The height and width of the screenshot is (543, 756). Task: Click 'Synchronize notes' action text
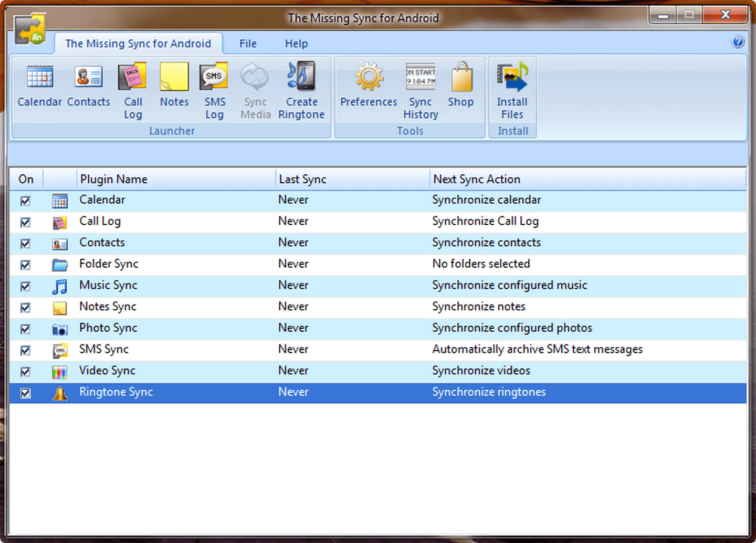point(479,307)
